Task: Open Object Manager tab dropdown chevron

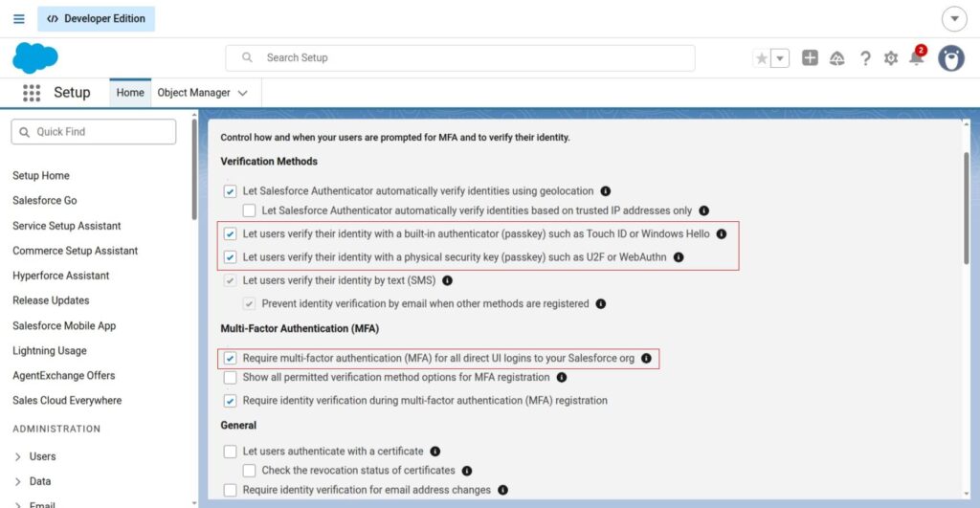Action: tap(243, 93)
